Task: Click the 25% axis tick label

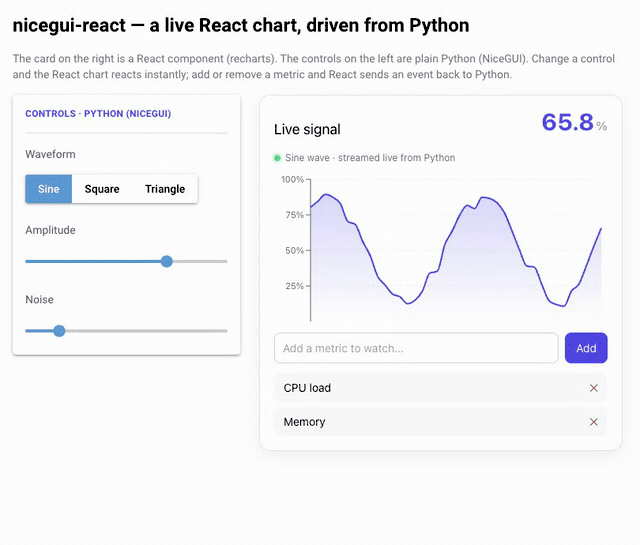Action: coord(295,286)
